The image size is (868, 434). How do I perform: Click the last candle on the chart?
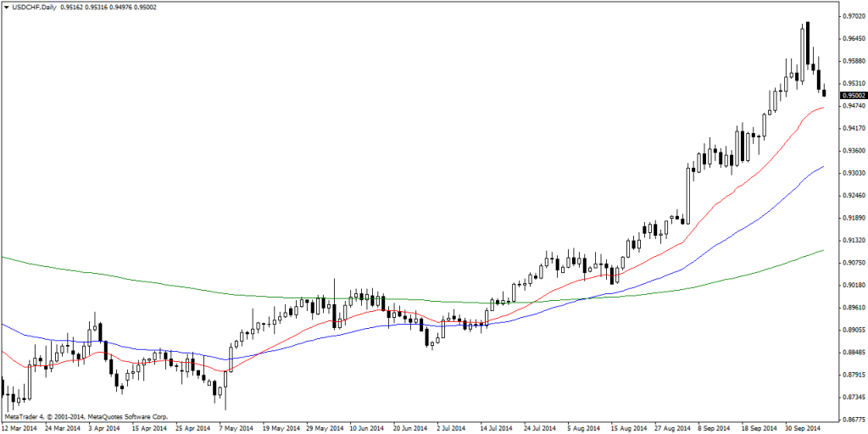pos(824,92)
